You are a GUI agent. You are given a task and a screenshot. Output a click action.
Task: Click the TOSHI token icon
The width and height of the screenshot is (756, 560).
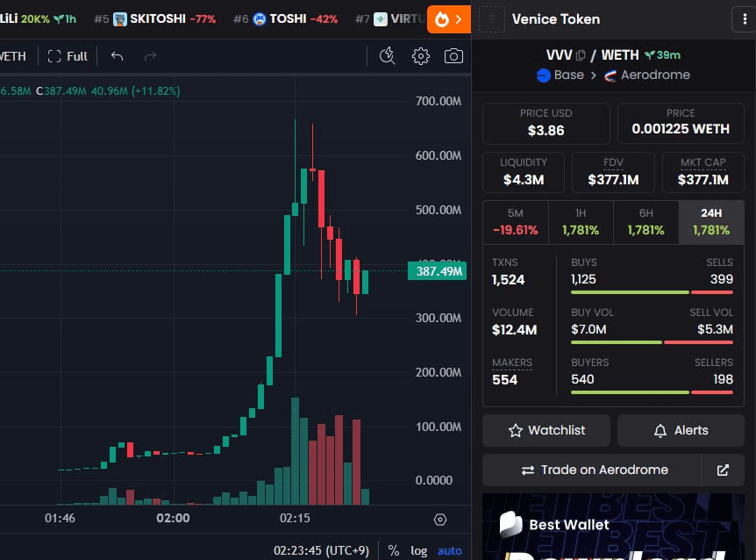click(x=260, y=19)
